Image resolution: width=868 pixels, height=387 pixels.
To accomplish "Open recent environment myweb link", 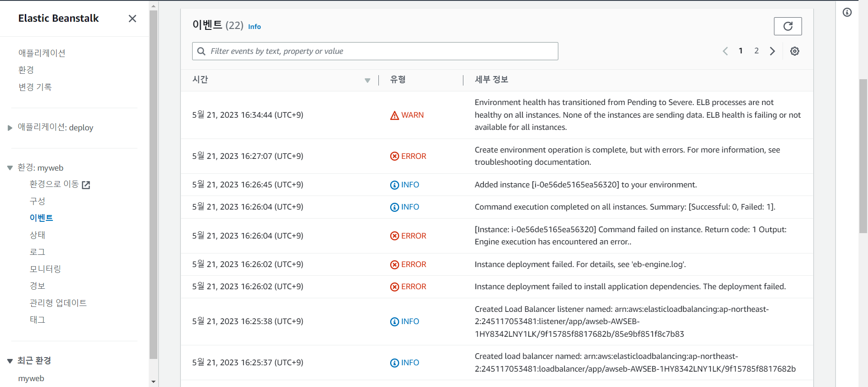I will tap(31, 378).
